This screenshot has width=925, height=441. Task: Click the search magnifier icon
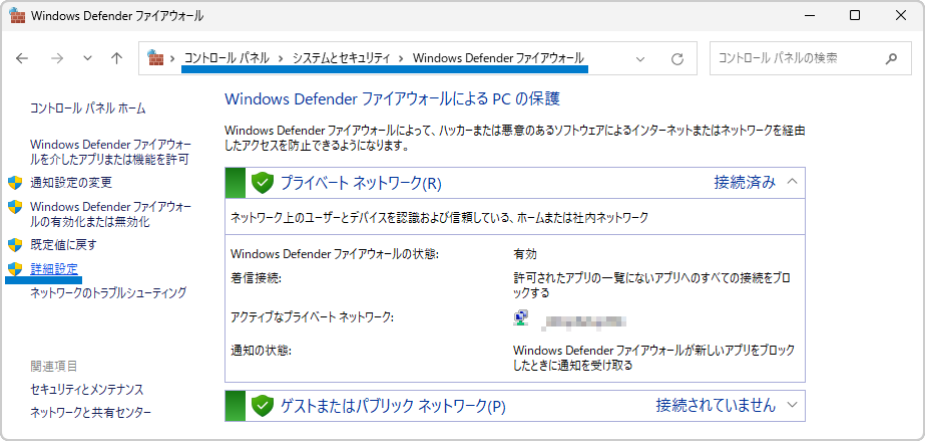pos(891,58)
